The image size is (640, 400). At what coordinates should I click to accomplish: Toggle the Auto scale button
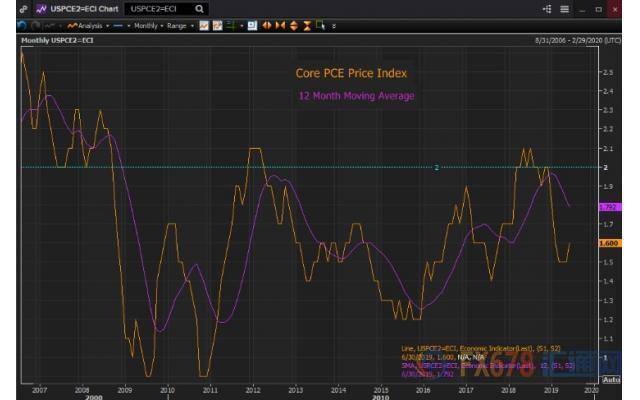click(611, 379)
